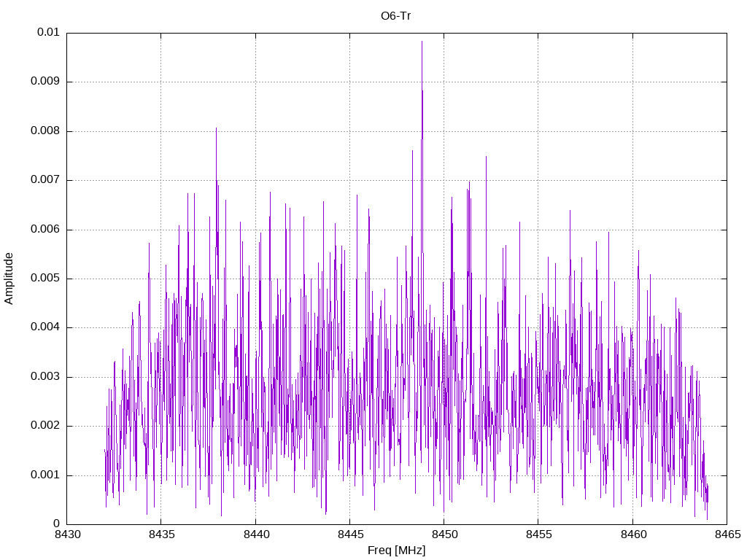Click the x-axis tick label 8455

pos(539,534)
